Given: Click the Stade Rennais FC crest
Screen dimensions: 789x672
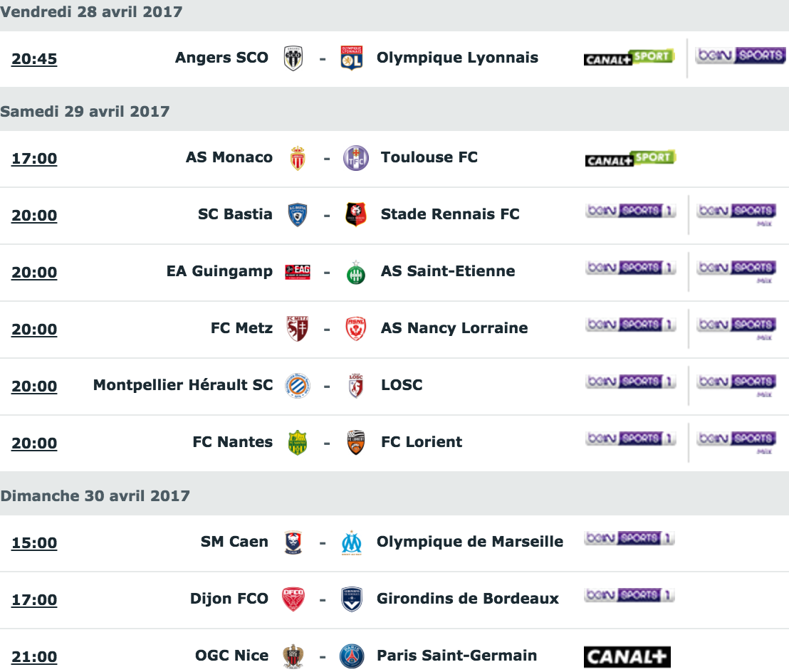Looking at the screenshot, I should tap(356, 215).
